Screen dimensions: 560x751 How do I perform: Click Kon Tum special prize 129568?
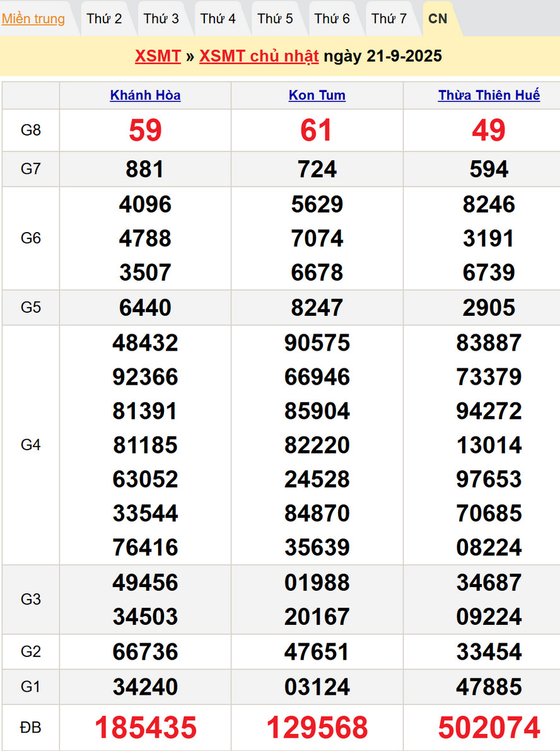pyautogui.click(x=317, y=728)
